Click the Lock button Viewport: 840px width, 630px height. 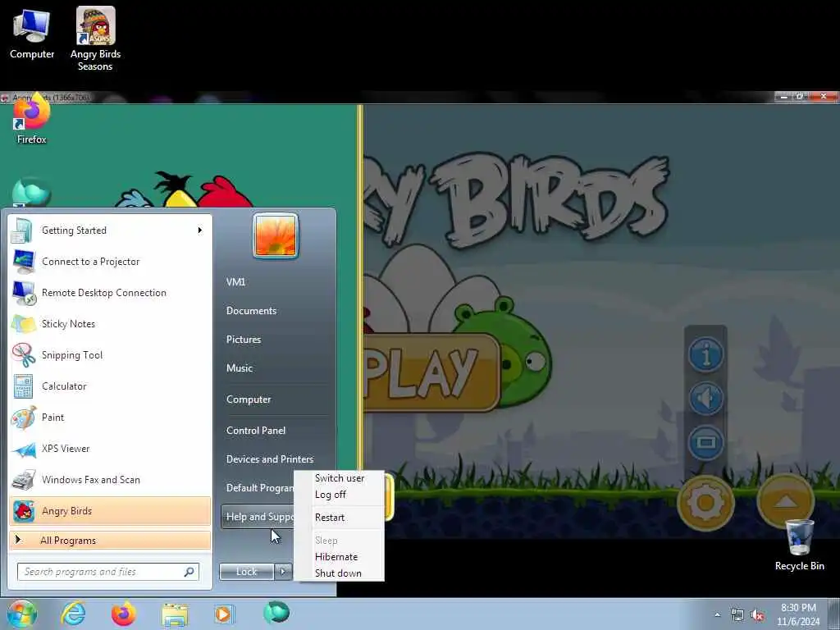click(x=246, y=572)
